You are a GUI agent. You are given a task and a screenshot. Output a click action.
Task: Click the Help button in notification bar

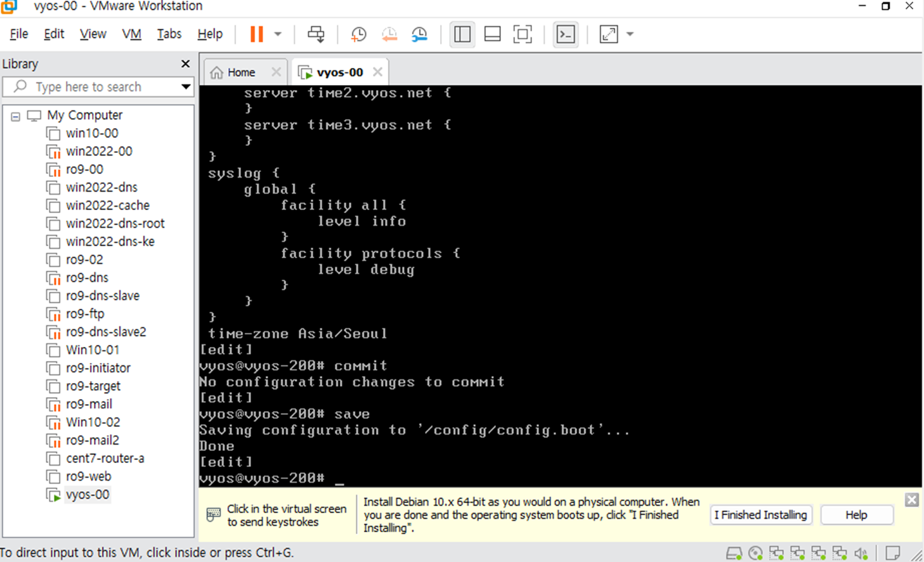tap(856, 515)
